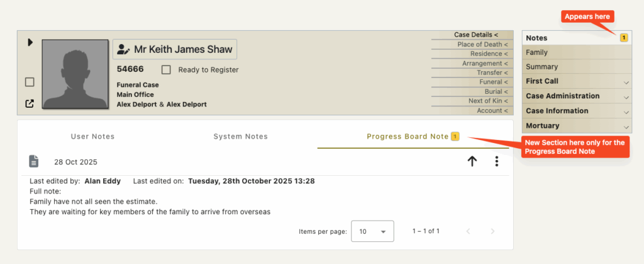Expand the Case Administration section
Screen dimensions: 644x264
pos(577,96)
